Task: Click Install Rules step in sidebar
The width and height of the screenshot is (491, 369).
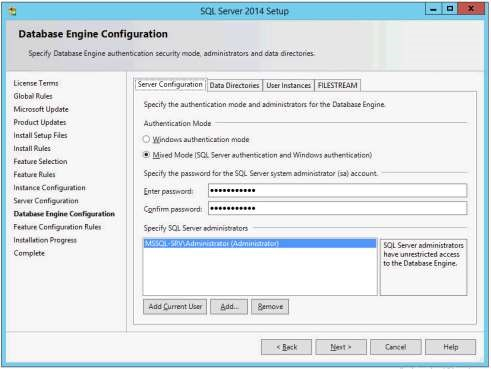Action: pyautogui.click(x=32, y=148)
